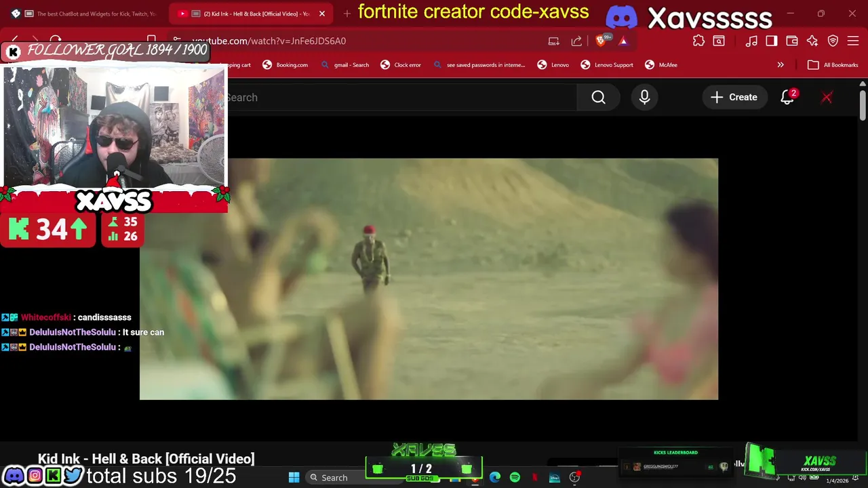This screenshot has width=868, height=488.
Task: Activate voice search microphone icon
Action: [x=644, y=98]
